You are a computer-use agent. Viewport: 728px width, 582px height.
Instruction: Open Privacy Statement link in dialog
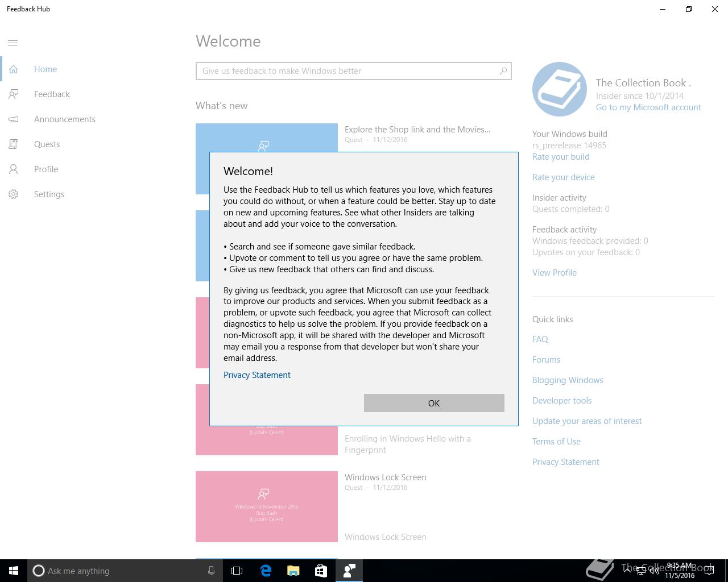[257, 375]
